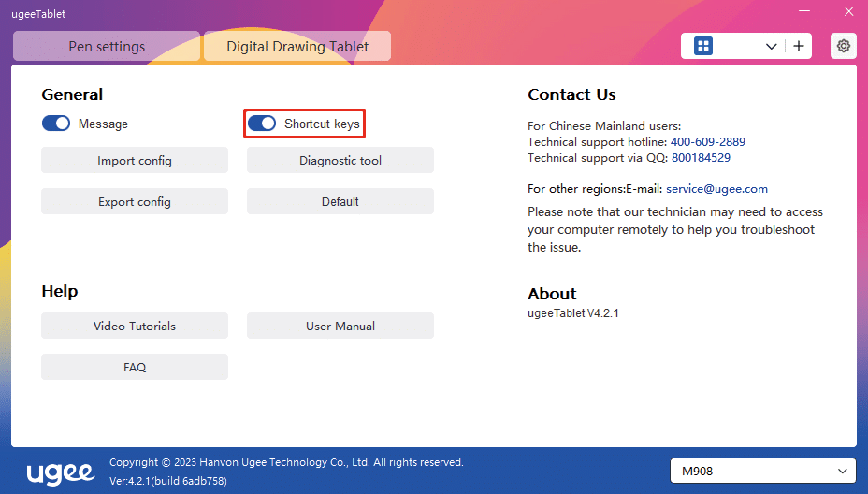868x494 pixels.
Task: Restore settings with Default button
Action: point(340,201)
